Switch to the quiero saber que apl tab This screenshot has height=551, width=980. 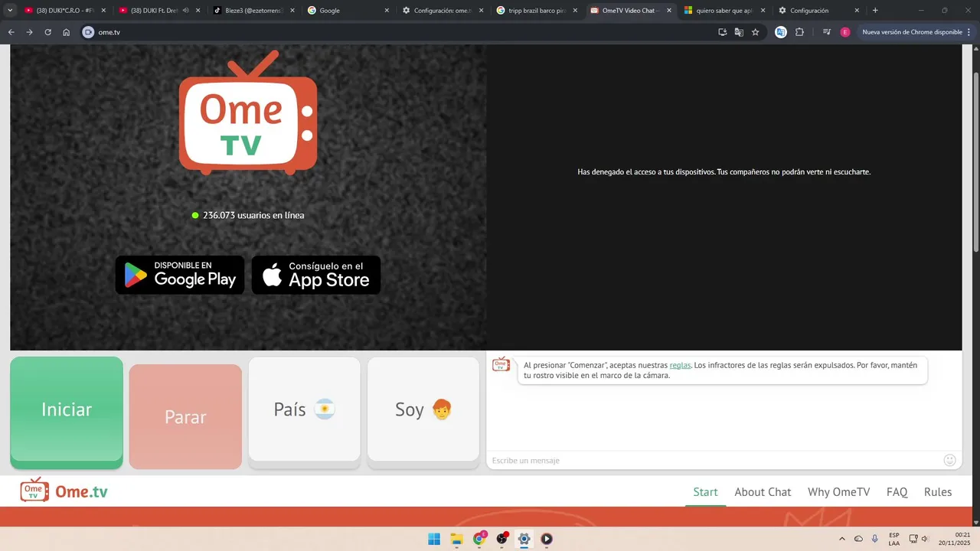click(724, 11)
